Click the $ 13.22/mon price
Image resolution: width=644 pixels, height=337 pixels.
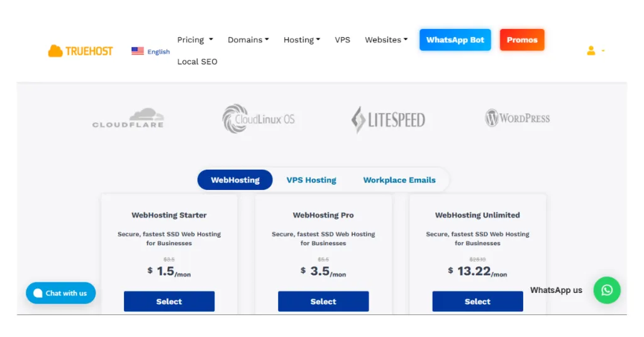click(478, 272)
